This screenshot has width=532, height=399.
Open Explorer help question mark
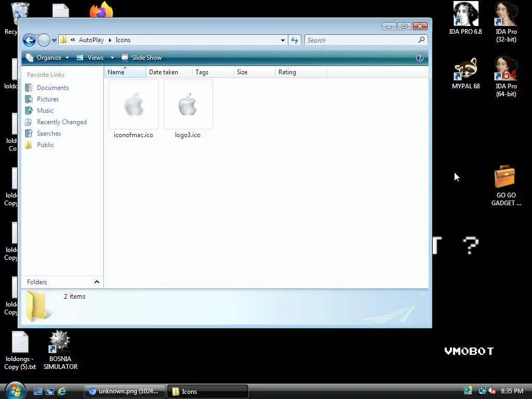420,58
